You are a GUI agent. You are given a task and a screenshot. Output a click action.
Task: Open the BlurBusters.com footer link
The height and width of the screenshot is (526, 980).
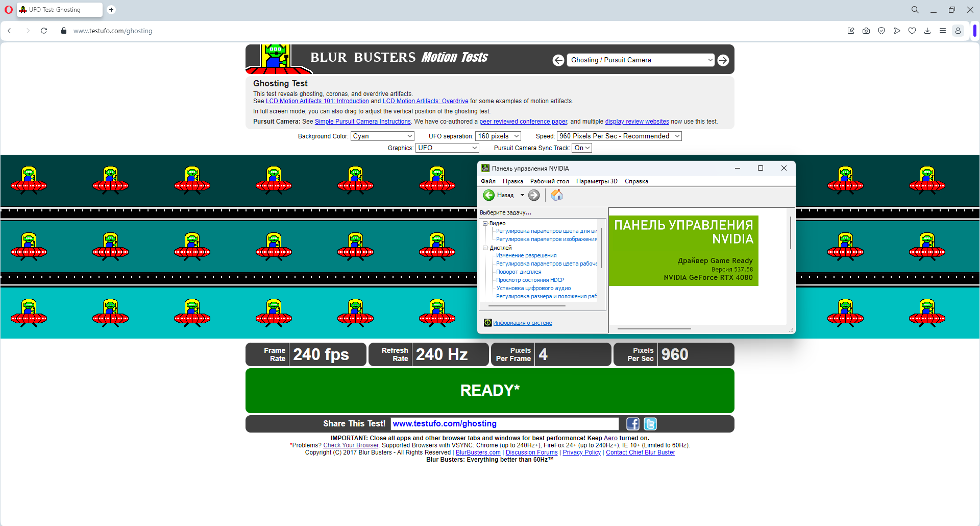478,452
